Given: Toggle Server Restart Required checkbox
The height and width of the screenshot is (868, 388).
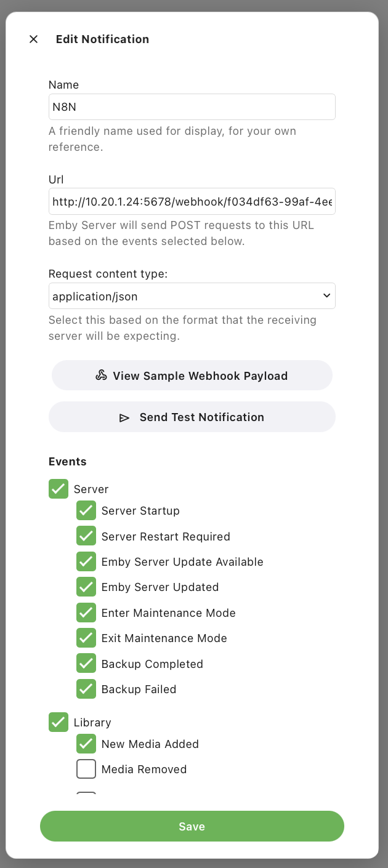Looking at the screenshot, I should pyautogui.click(x=86, y=536).
